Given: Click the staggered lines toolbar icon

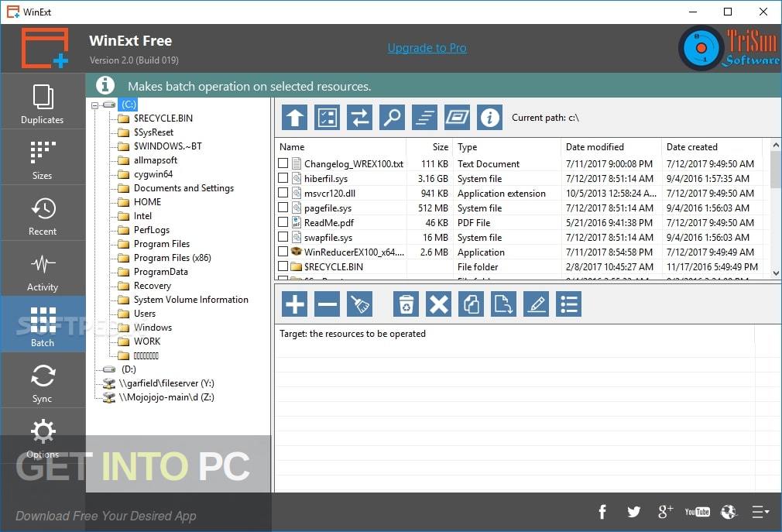Looking at the screenshot, I should [x=424, y=117].
